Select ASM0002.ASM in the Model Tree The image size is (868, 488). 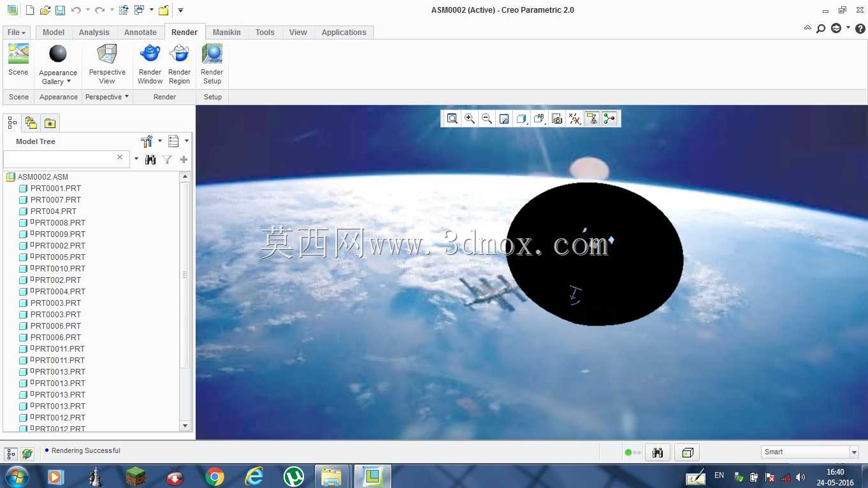tap(43, 177)
